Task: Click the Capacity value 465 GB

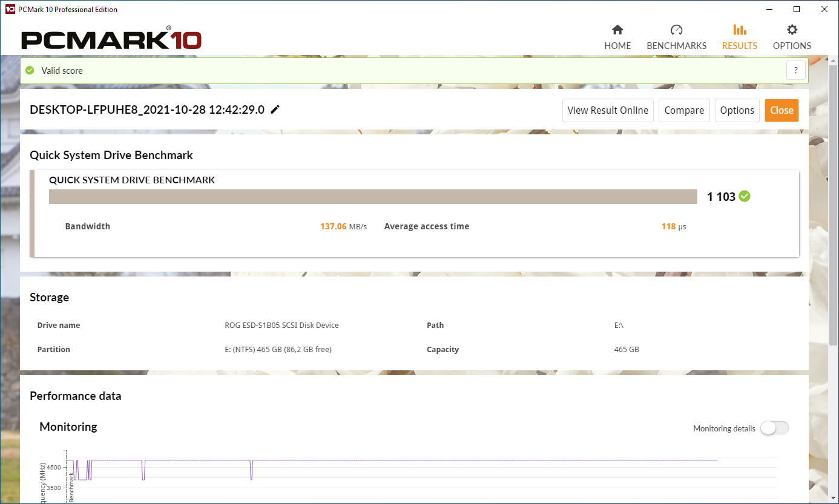Action: click(627, 349)
